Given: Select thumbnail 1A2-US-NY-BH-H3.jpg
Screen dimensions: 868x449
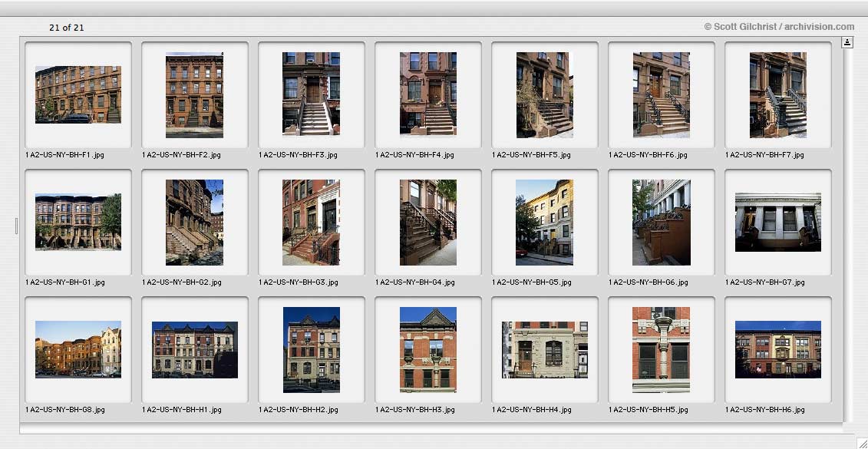Looking at the screenshot, I should point(428,349).
